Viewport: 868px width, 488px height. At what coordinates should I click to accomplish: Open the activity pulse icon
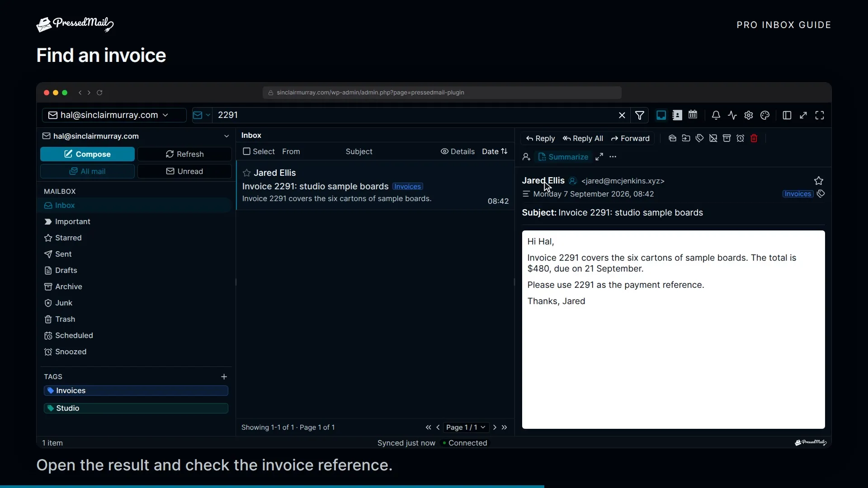(732, 115)
